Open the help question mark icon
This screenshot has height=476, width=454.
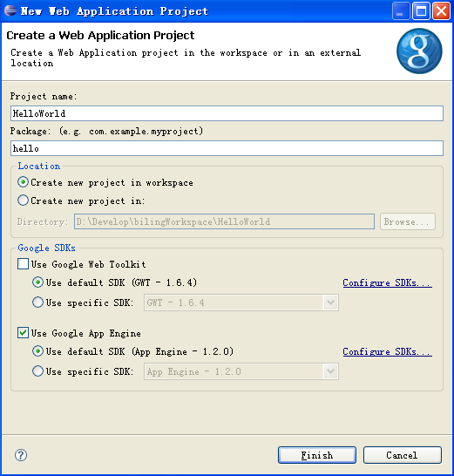click(21, 455)
